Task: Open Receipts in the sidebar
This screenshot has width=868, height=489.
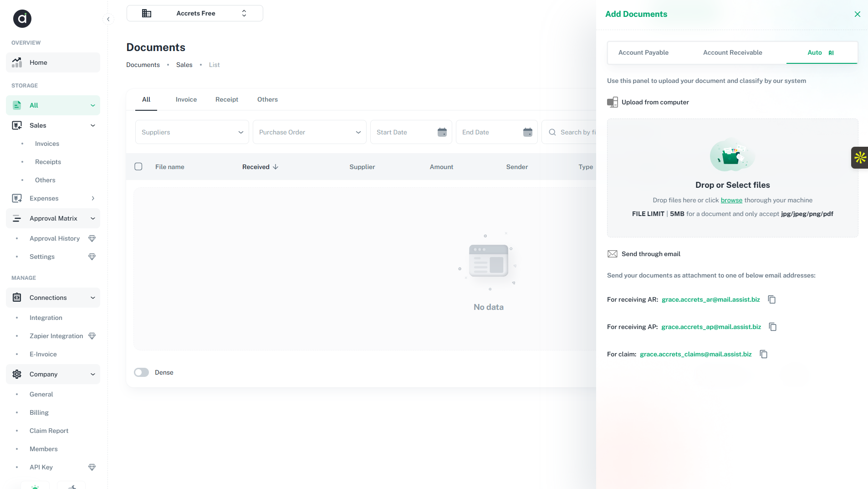Action: coord(48,162)
